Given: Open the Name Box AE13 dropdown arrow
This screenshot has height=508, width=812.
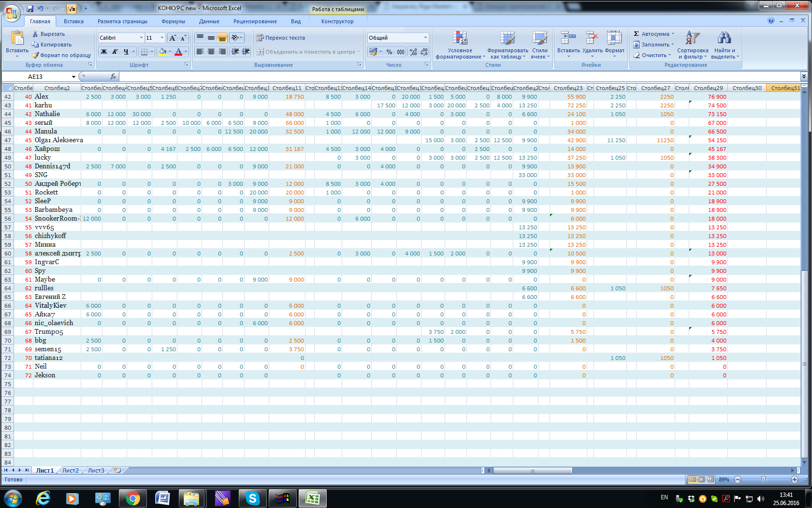Looking at the screenshot, I should 73,76.
